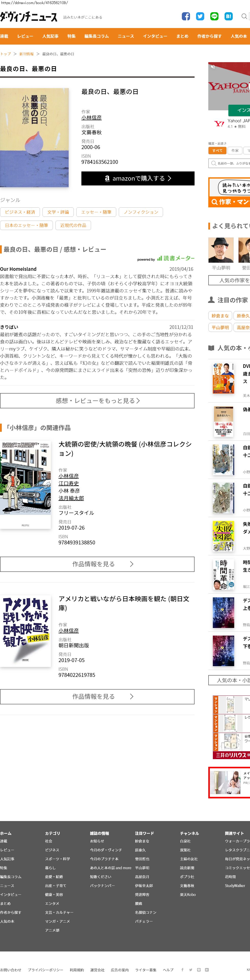Open search with the magnifier icon
The image size is (250, 980).
point(244,16)
